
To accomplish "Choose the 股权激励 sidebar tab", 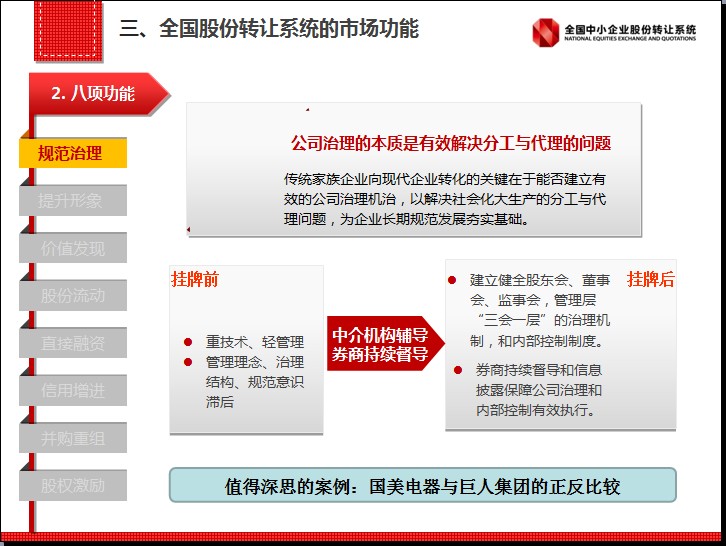I will (x=73, y=485).
